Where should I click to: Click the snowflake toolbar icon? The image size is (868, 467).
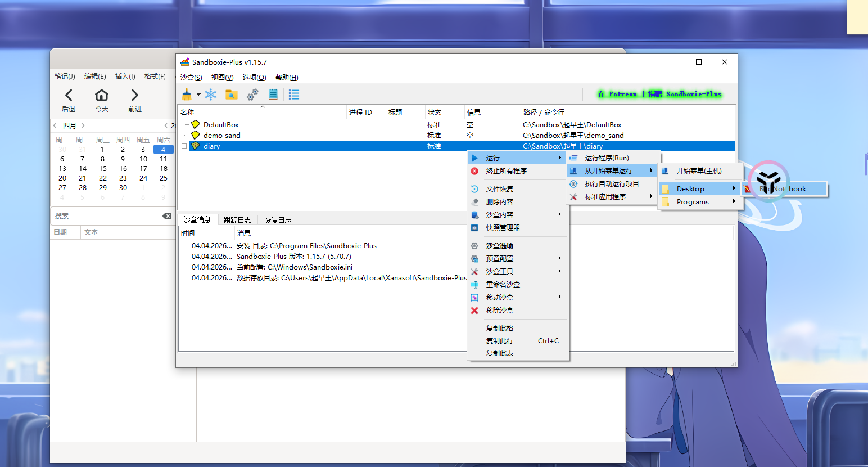click(x=211, y=95)
